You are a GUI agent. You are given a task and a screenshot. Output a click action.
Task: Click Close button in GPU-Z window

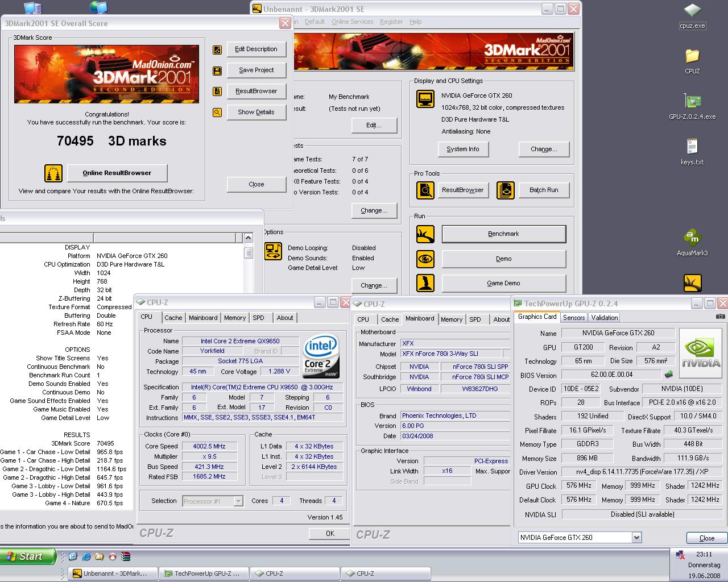click(706, 538)
